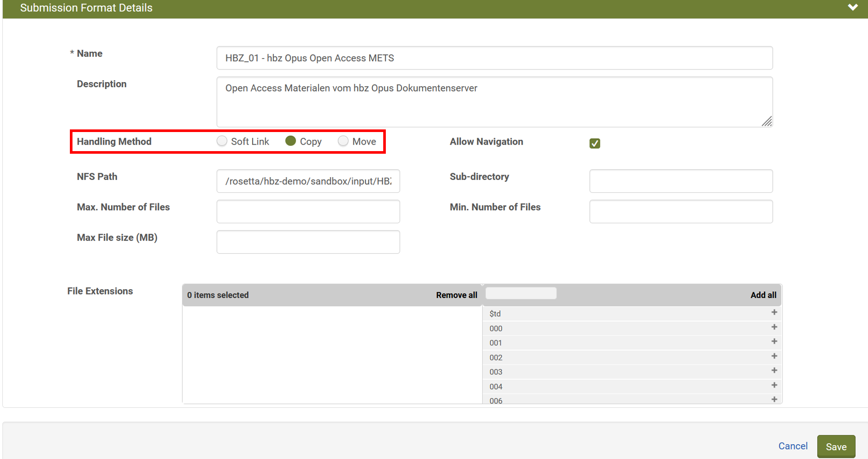Choose the Move handling method
This screenshot has height=459, width=868.
coord(343,141)
